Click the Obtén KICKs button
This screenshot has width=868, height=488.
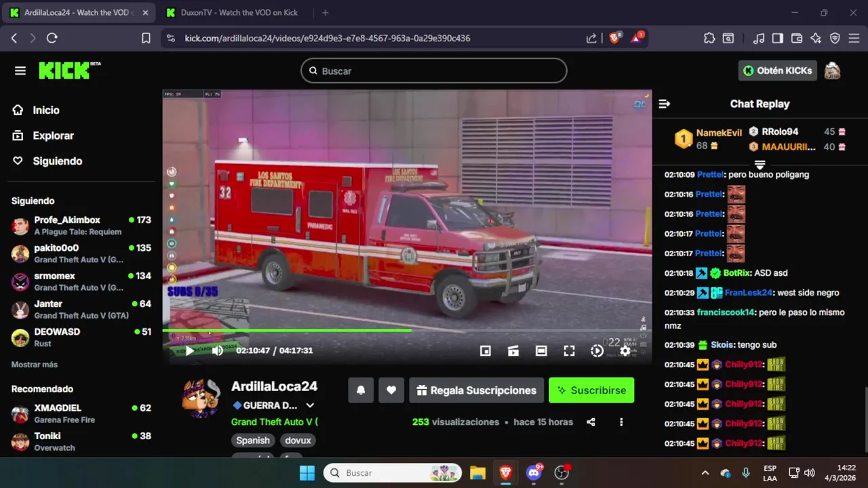tap(778, 70)
